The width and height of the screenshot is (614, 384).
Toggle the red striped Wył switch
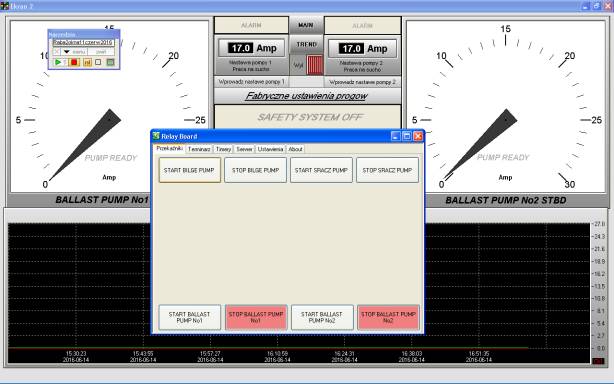point(314,65)
